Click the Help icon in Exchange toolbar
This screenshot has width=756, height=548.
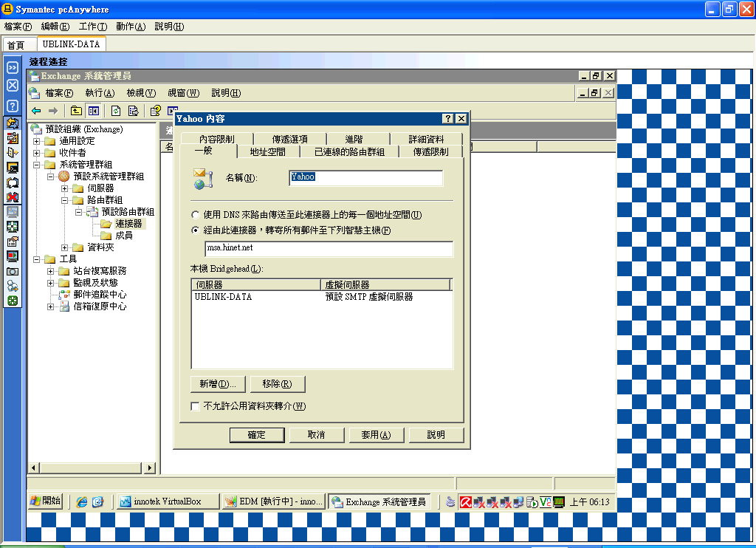[x=155, y=111]
